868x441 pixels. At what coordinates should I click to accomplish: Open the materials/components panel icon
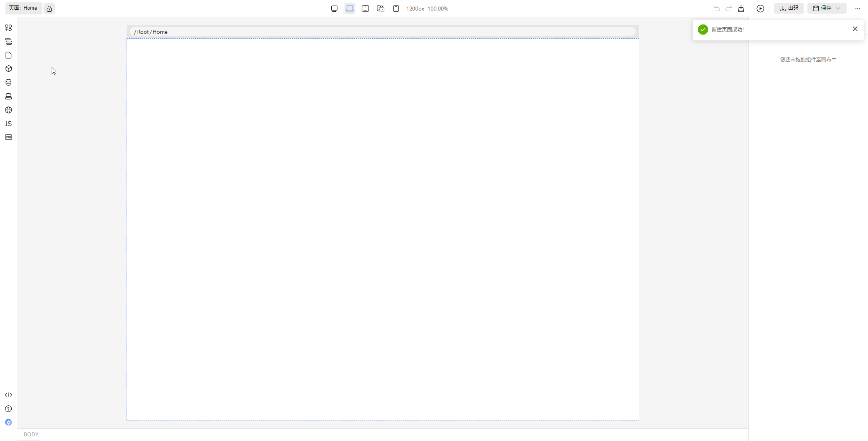coord(9,28)
